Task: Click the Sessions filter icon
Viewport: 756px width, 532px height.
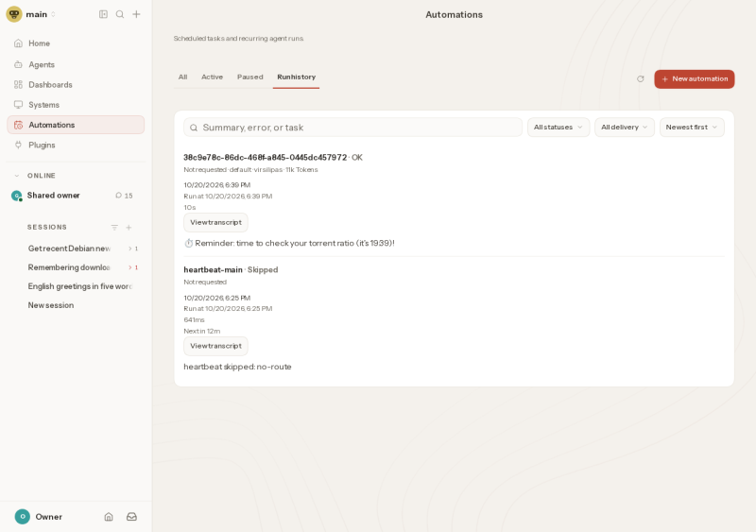Action: [x=114, y=227]
